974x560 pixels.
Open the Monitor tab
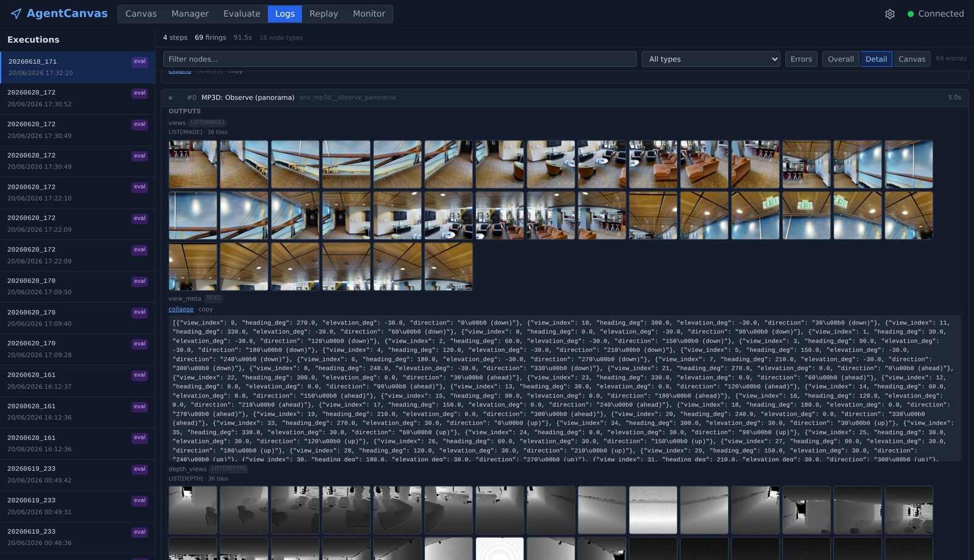tap(369, 13)
